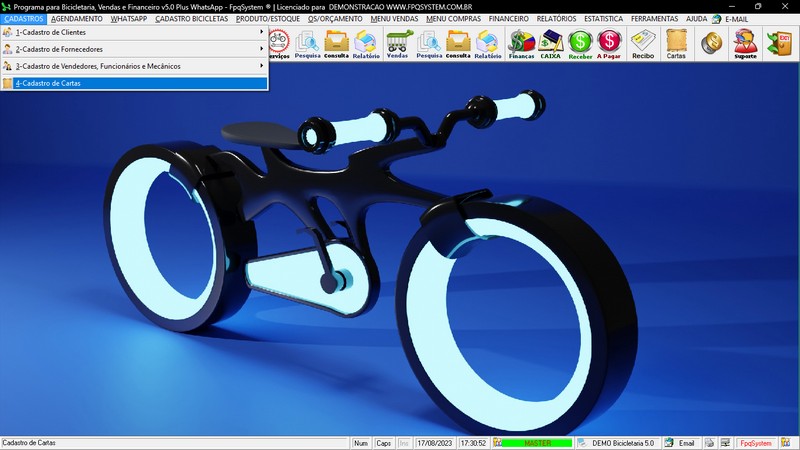Click the users icon right of FpqSystem

point(785,443)
